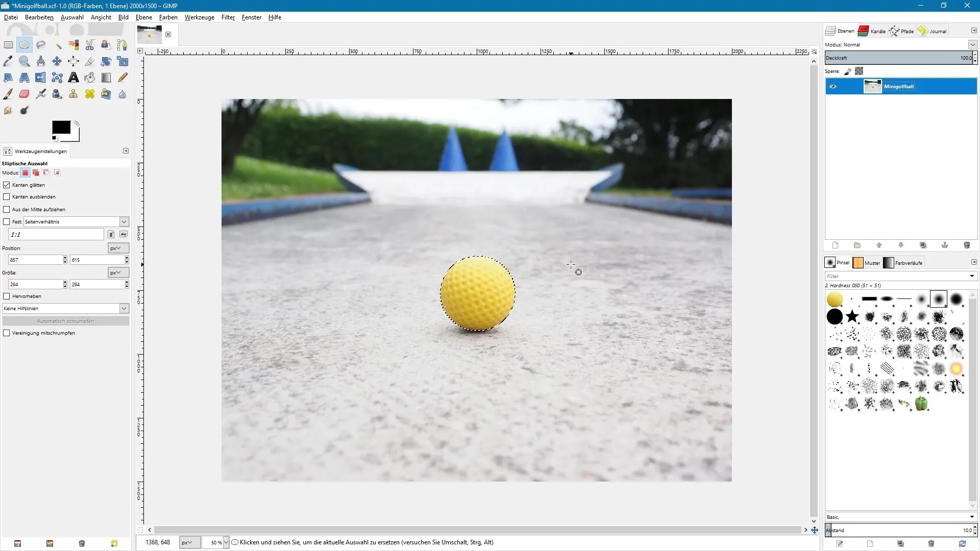
Task: Select the Free Select lasso tool
Action: pyautogui.click(x=41, y=45)
